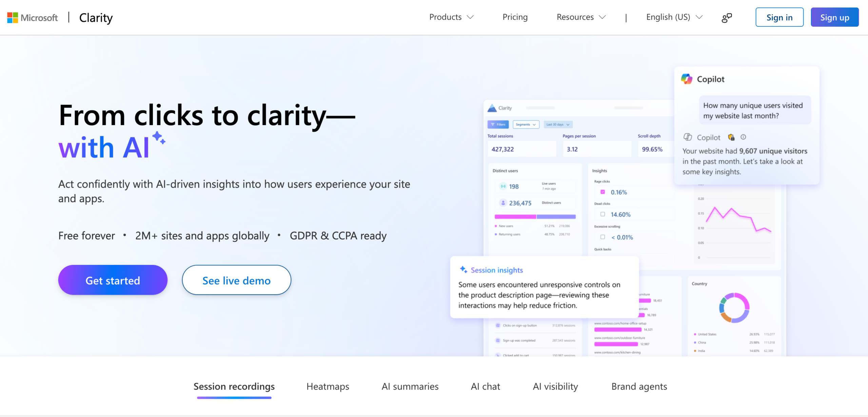Click the info icon beside Copilot
This screenshot has width=868, height=417.
(743, 137)
